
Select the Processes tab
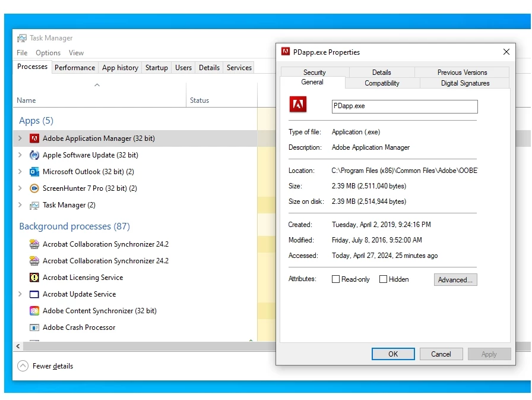point(32,67)
